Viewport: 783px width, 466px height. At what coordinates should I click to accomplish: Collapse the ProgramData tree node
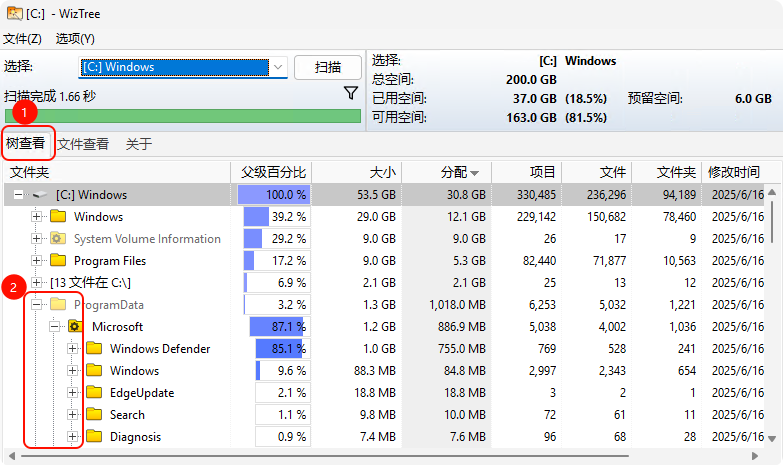pos(37,305)
